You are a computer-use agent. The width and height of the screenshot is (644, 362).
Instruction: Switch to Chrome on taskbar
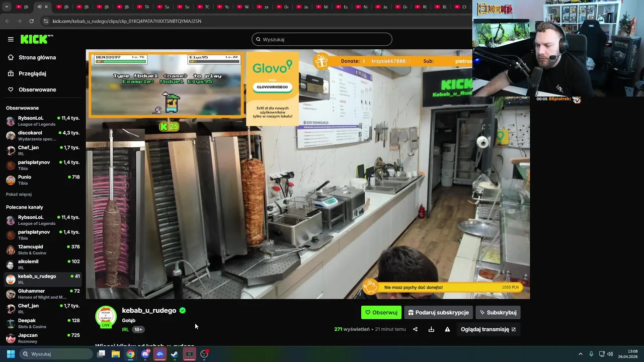[x=130, y=354]
